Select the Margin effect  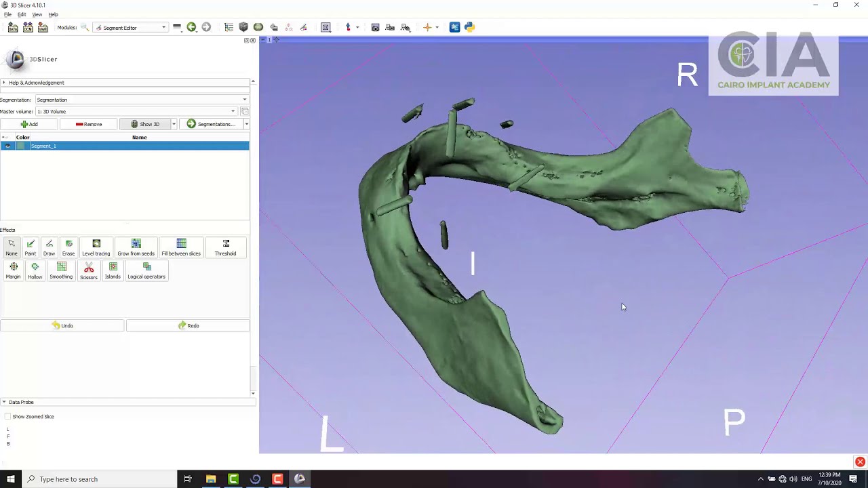(13, 270)
